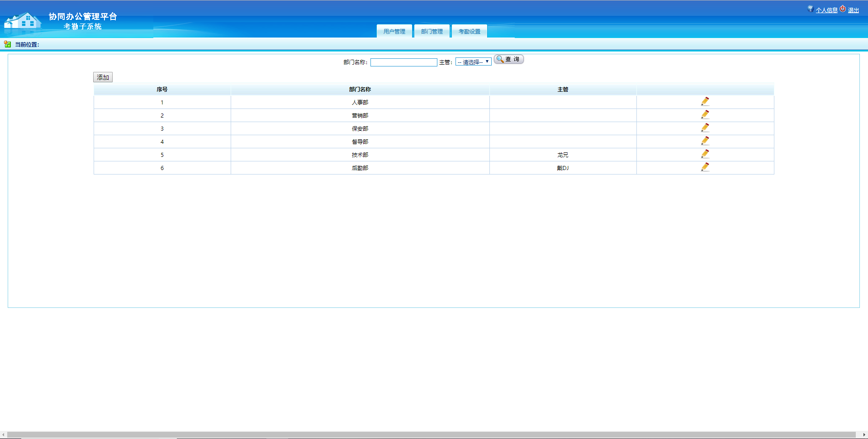Open edit icon for 后勤部 row
868x439 pixels.
705,167
